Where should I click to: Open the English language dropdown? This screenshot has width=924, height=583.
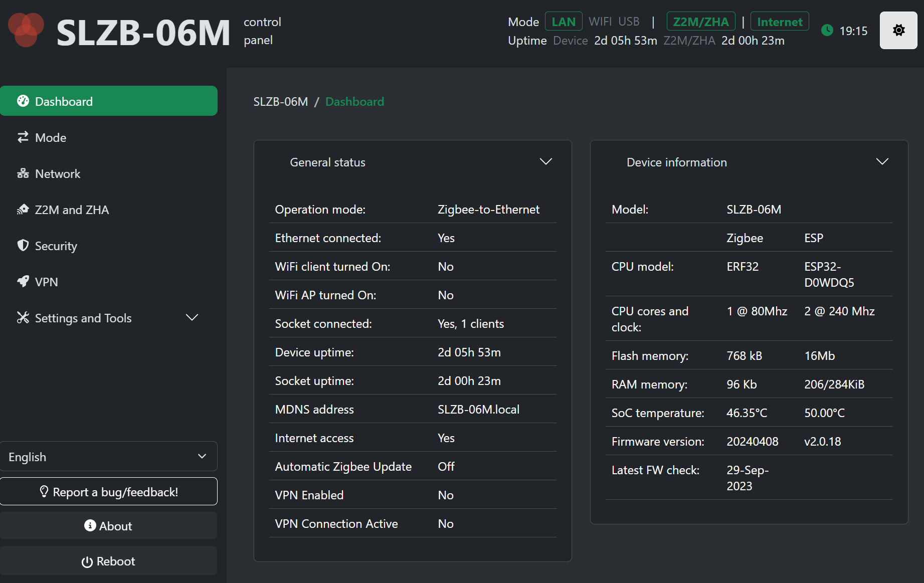(x=108, y=457)
